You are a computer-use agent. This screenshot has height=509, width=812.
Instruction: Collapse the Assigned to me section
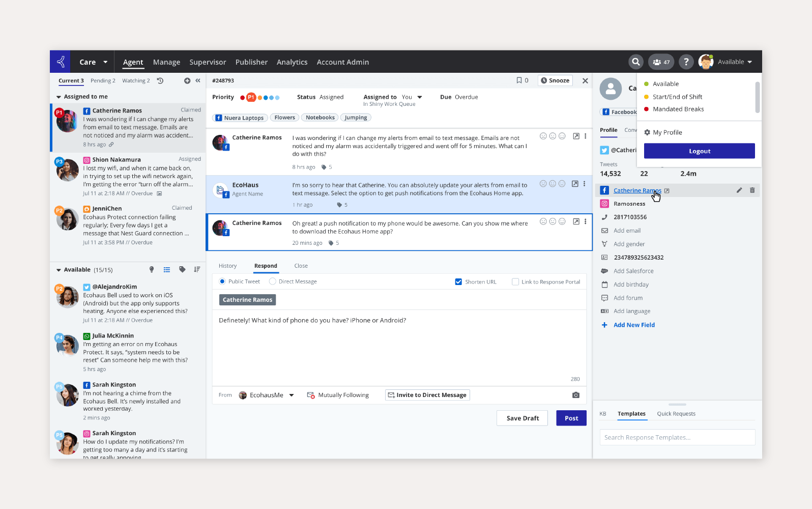click(x=59, y=97)
